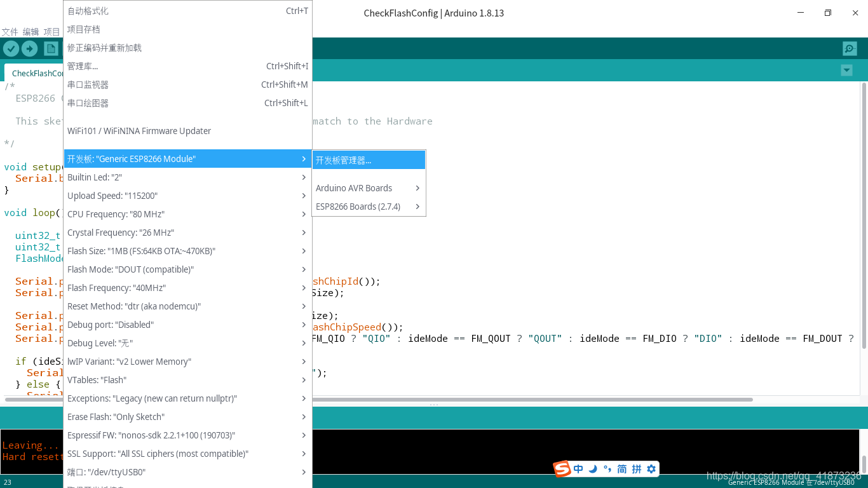Expand Upload Speed "115200" submenu

coord(188,196)
